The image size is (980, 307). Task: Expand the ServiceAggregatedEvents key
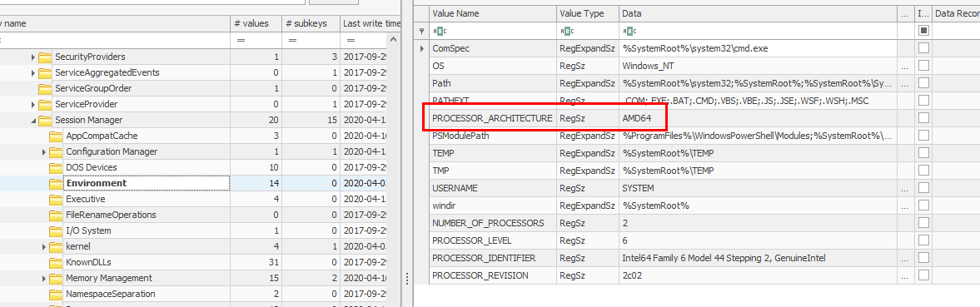33,73
